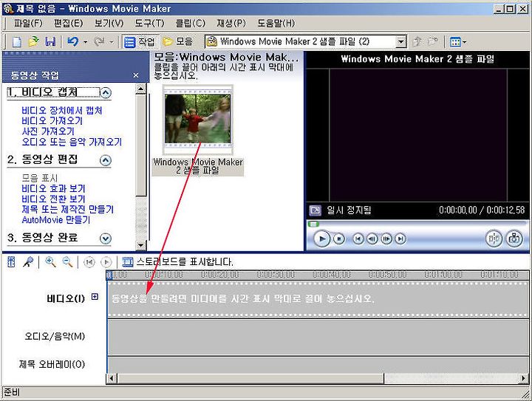Image resolution: width=532 pixels, height=401 pixels.
Task: Click the 오디오/음악(M) track area
Action: coord(318,337)
